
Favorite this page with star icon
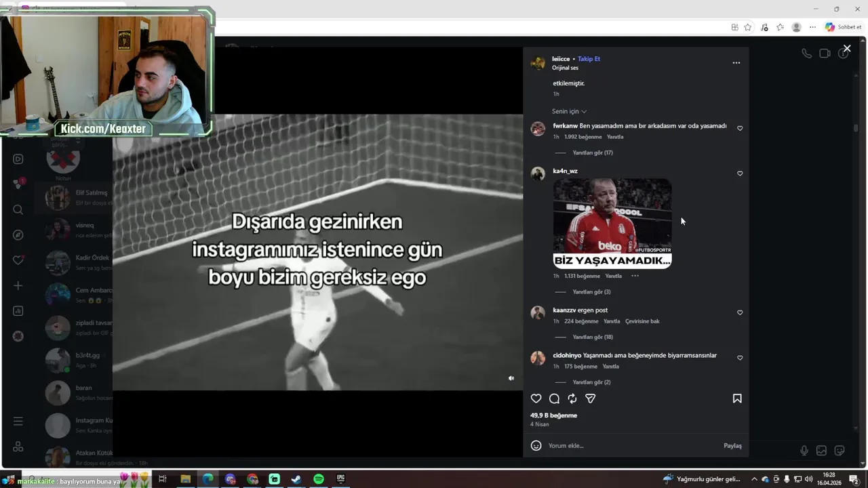pyautogui.click(x=748, y=27)
